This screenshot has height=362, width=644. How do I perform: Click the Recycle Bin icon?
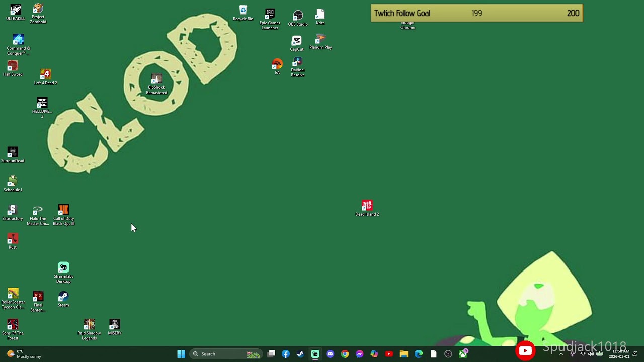(x=243, y=14)
